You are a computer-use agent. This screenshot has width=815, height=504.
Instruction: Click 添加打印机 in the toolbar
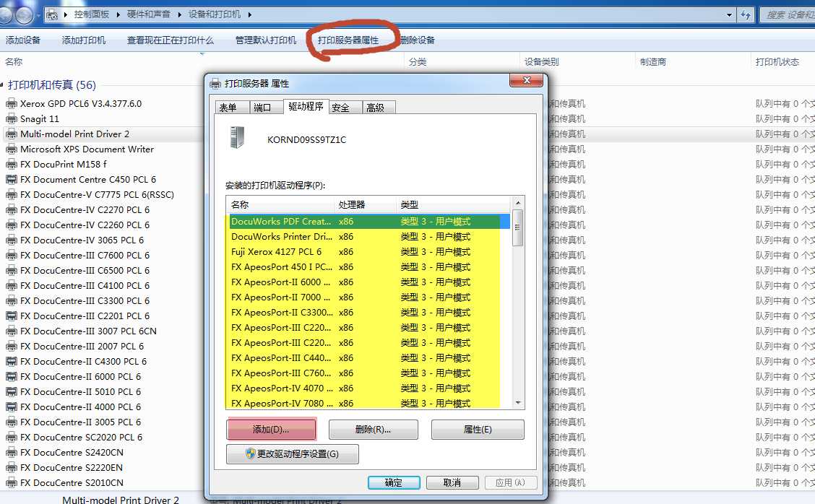click(x=84, y=40)
